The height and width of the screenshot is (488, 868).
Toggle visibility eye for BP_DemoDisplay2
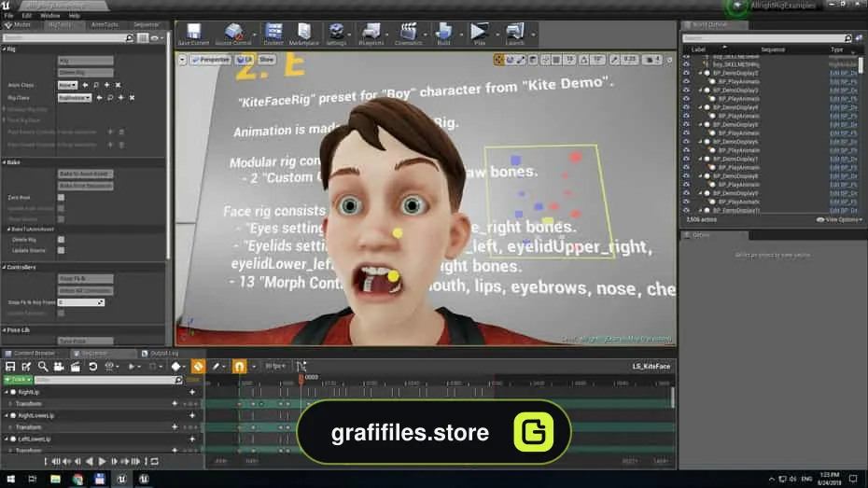[x=686, y=73]
